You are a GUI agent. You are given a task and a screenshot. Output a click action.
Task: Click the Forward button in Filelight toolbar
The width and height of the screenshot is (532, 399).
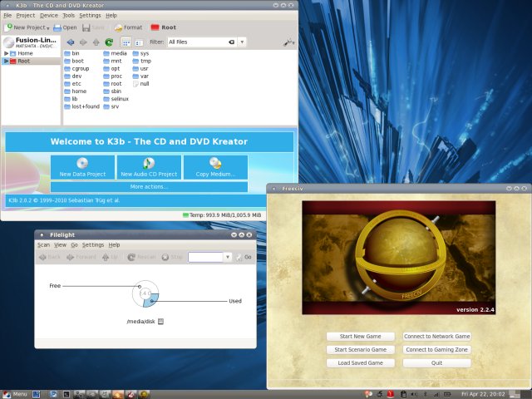click(x=81, y=257)
